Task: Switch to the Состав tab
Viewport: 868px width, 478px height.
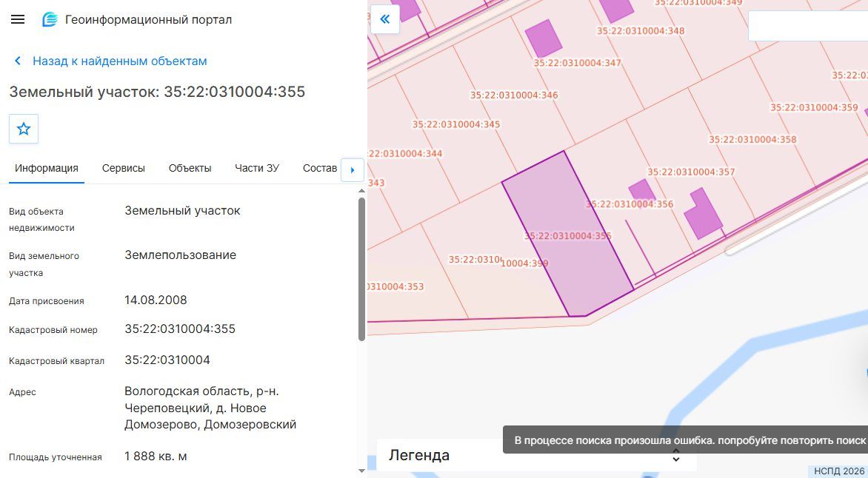Action: tap(320, 168)
